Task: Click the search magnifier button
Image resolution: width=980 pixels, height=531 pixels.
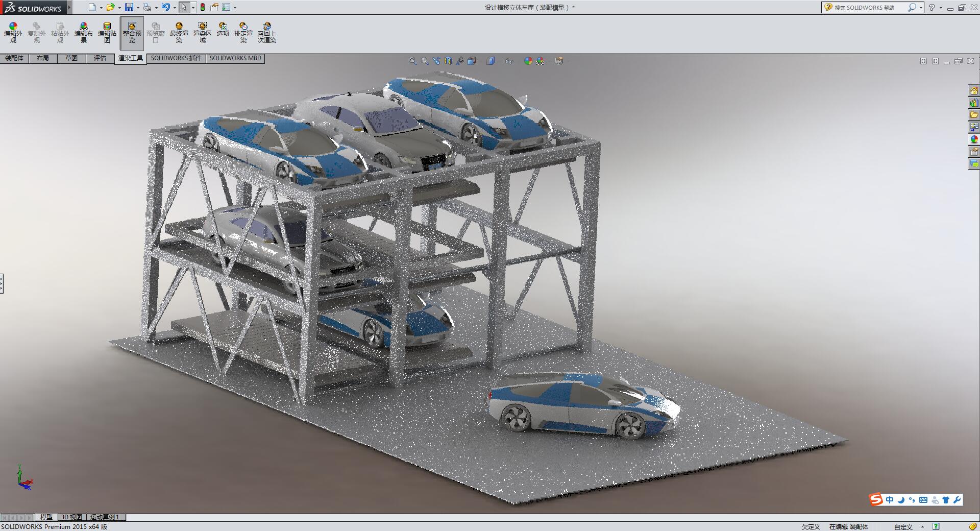Action: click(912, 7)
